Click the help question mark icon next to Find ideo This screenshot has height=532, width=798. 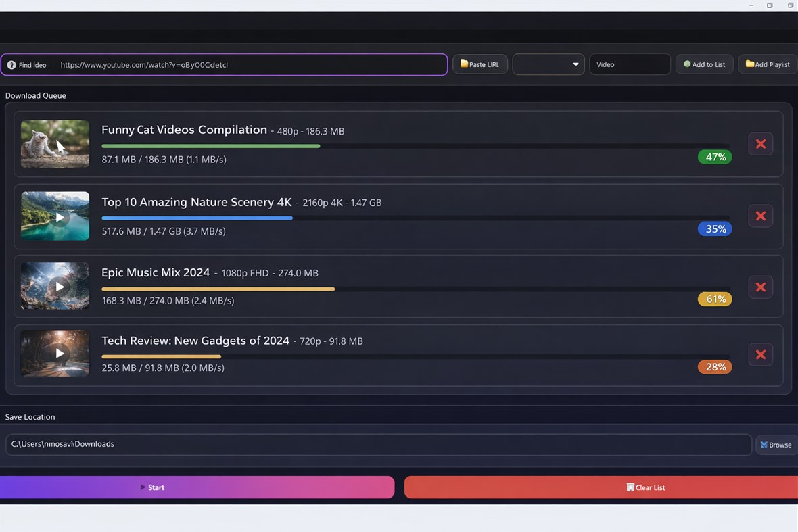click(11, 64)
